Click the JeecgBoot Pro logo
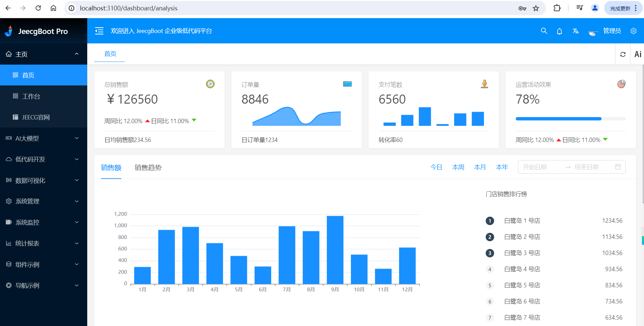Screen dimensions: 644x326 [36, 31]
